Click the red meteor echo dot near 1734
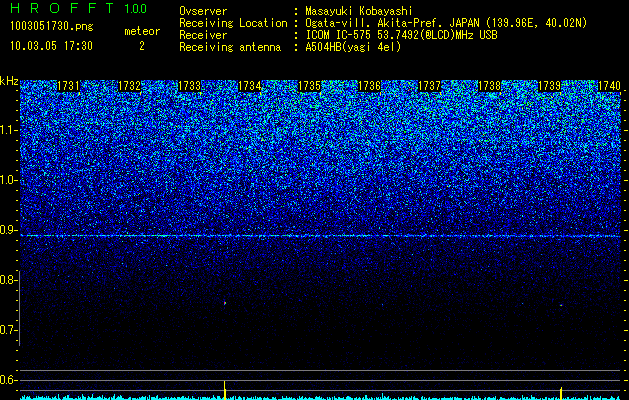 tap(225, 303)
